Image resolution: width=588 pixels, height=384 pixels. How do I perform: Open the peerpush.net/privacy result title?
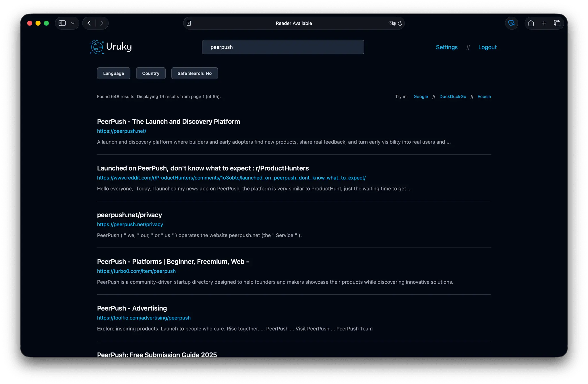coord(129,215)
